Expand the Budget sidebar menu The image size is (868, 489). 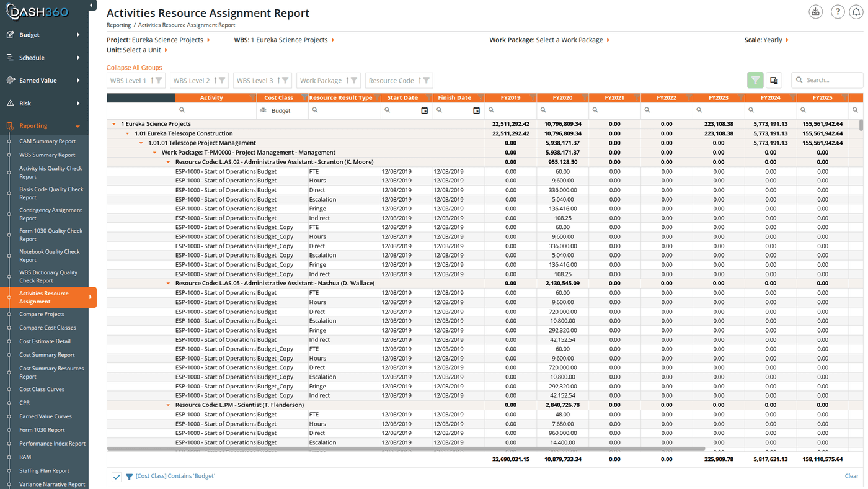[x=78, y=35]
